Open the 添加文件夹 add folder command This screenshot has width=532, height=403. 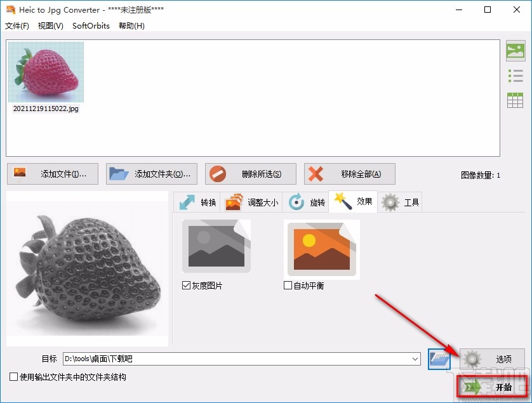tap(151, 173)
